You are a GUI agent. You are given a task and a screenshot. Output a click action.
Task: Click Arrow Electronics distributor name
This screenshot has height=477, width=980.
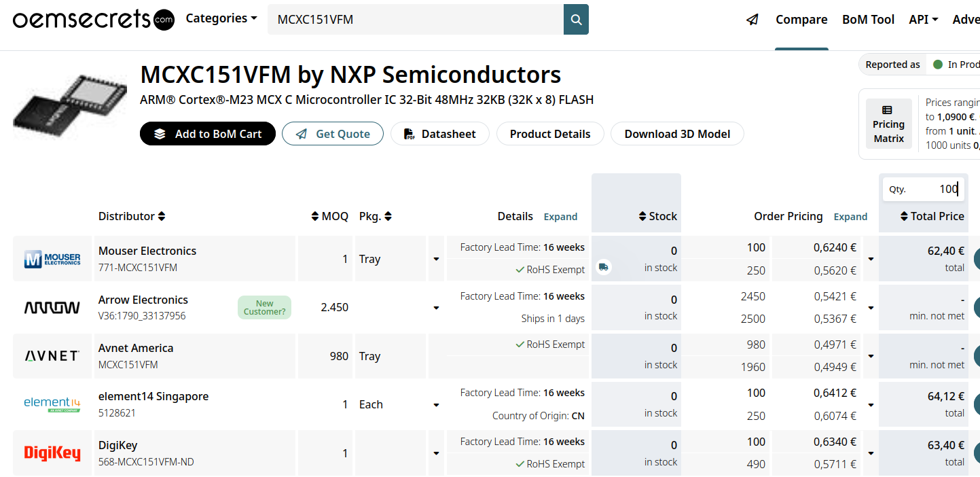(x=143, y=300)
